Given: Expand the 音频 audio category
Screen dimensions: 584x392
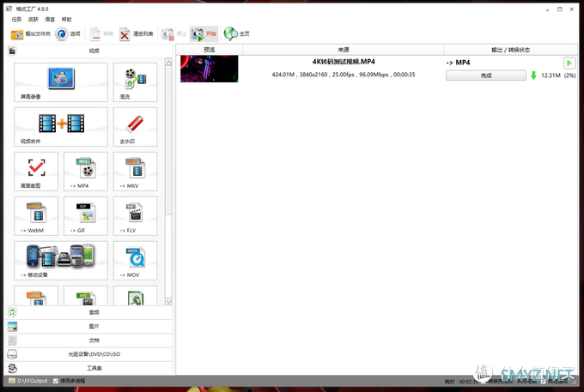Looking at the screenshot, I should pos(89,312).
